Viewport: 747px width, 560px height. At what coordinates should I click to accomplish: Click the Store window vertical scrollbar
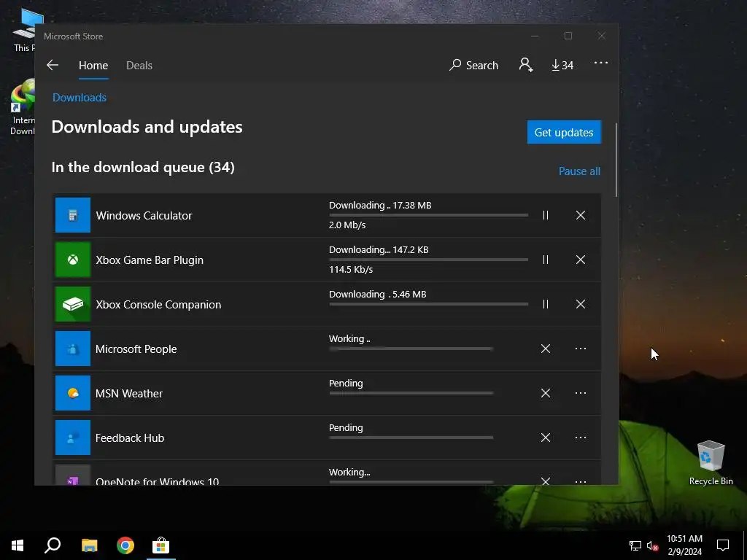click(x=616, y=160)
